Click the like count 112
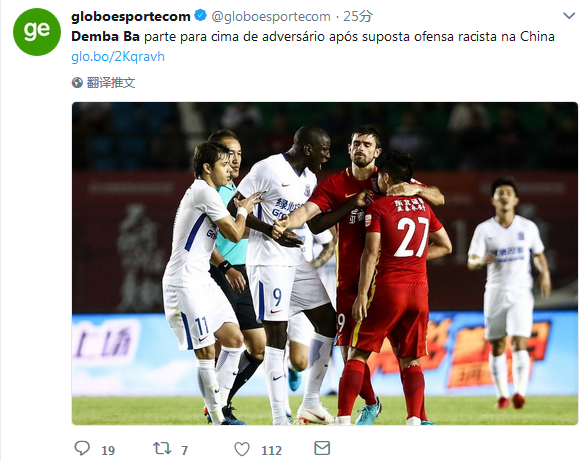 (271, 450)
